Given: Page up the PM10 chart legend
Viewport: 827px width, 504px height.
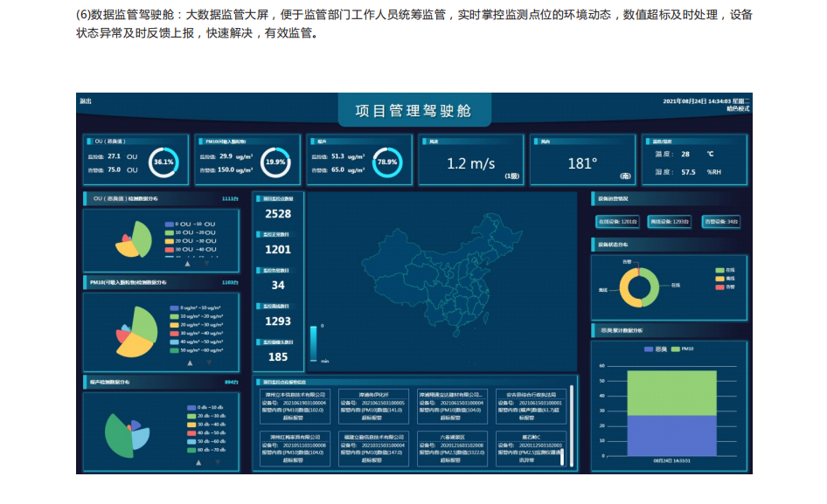Looking at the screenshot, I should click(190, 362).
